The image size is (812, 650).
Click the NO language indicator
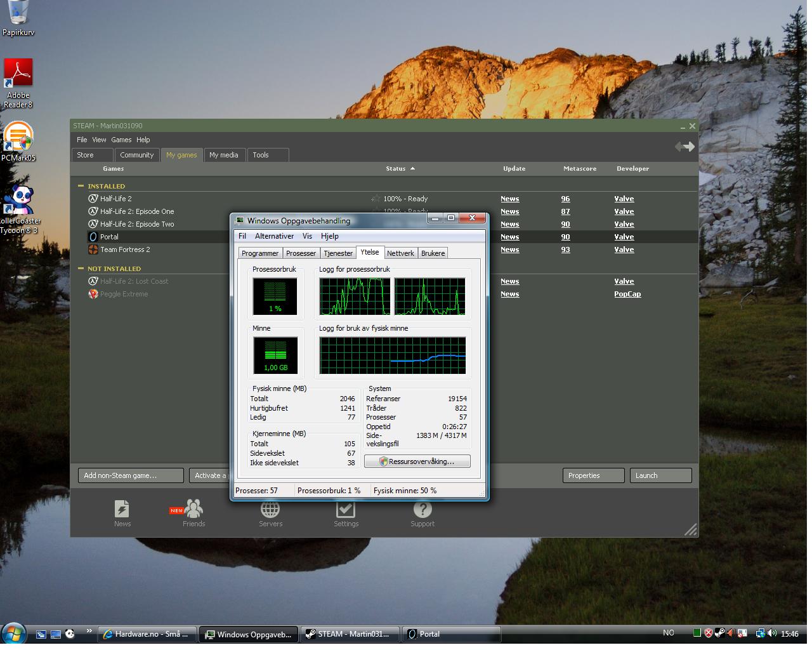(669, 633)
